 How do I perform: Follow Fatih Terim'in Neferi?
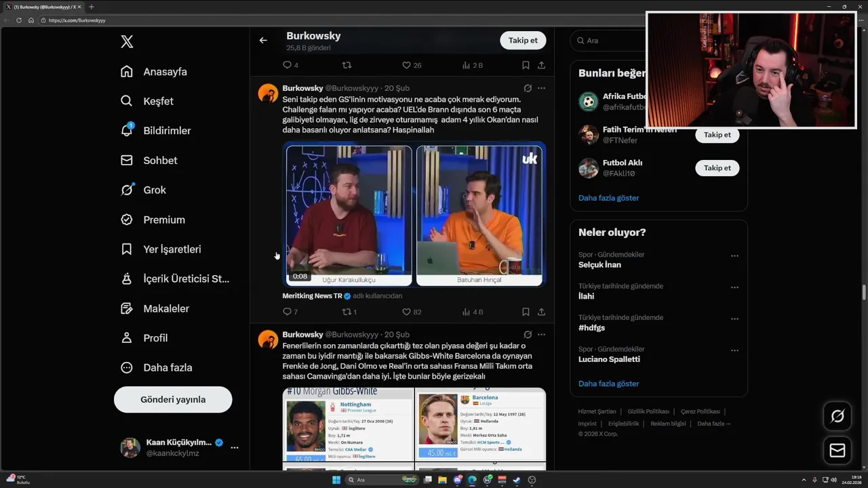tap(717, 134)
